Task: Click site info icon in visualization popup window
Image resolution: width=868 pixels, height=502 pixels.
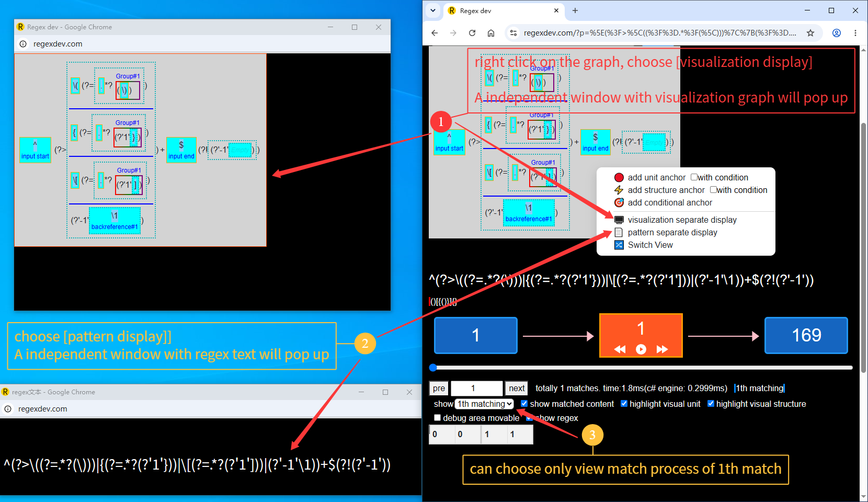Action: click(x=23, y=44)
